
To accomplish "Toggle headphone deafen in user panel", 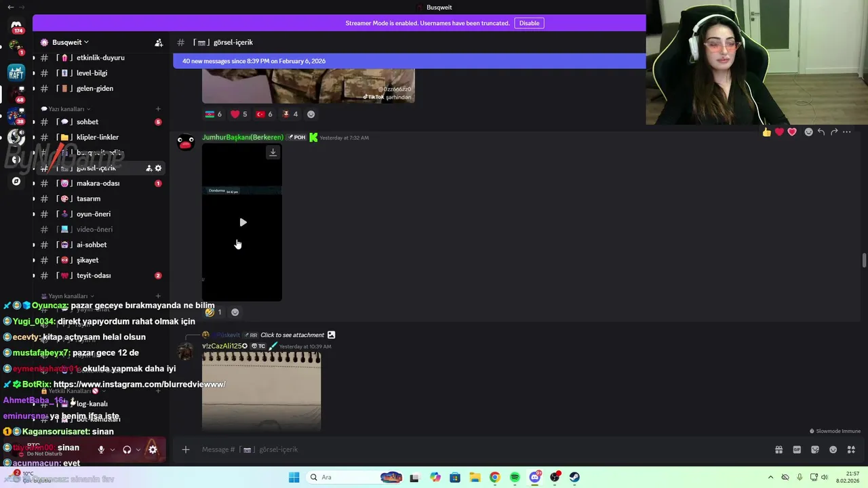I will pyautogui.click(x=127, y=449).
